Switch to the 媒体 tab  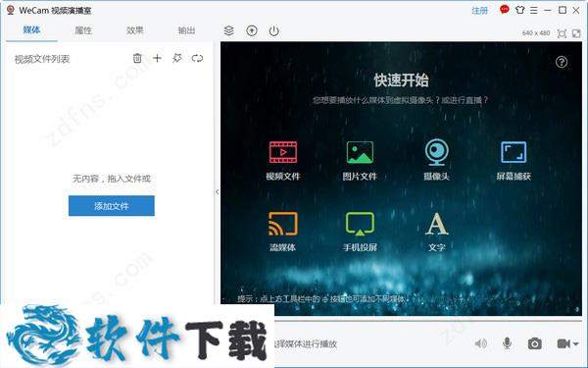pyautogui.click(x=32, y=30)
